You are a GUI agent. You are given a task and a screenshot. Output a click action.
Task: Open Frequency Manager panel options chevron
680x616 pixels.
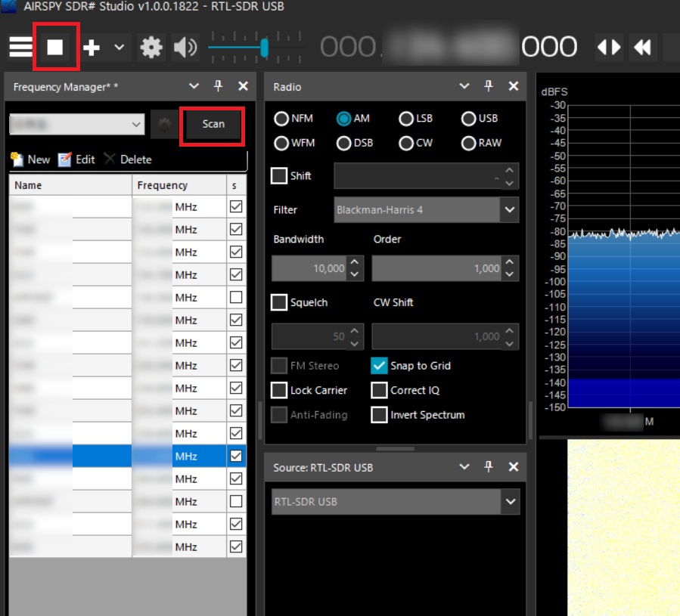pyautogui.click(x=194, y=86)
